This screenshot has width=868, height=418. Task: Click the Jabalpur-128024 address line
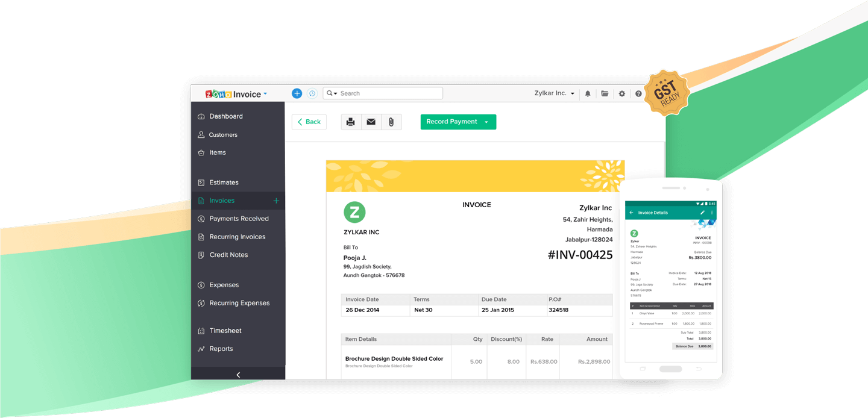tap(589, 239)
